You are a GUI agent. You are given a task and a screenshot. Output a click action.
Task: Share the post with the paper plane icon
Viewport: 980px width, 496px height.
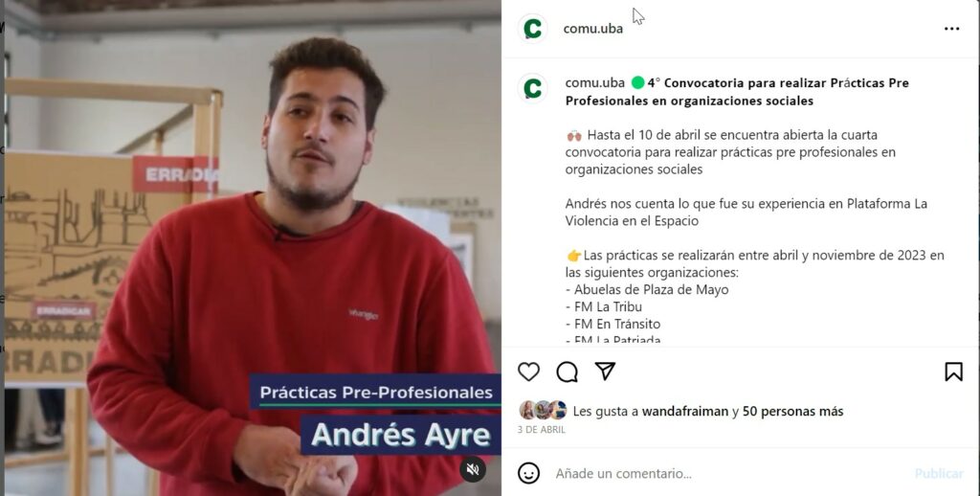605,371
